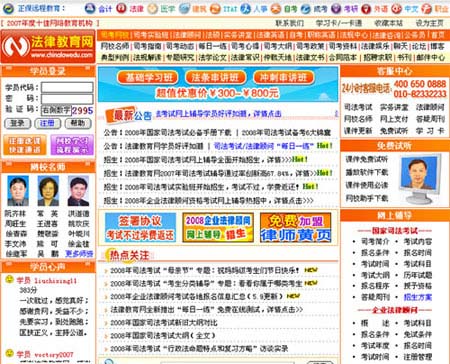This screenshot has width=450, height=364.
Task: Click 收藏本站 to bookmark the site
Action: point(388,23)
